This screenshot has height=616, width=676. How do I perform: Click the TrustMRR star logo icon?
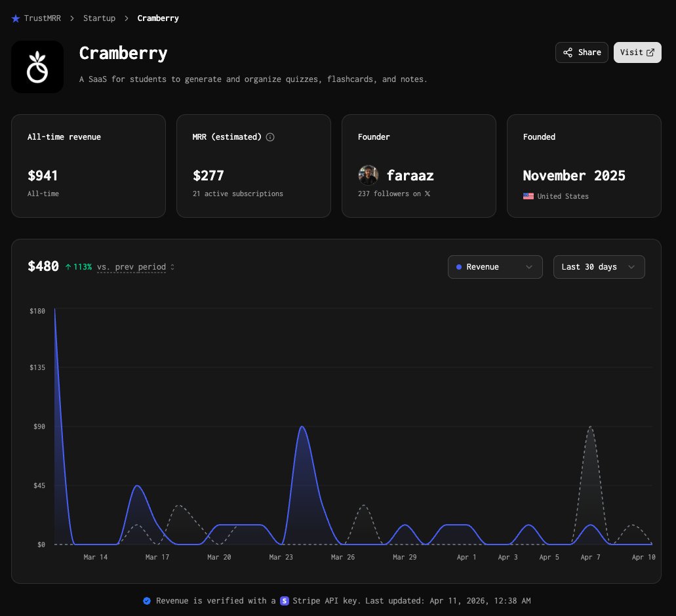16,18
